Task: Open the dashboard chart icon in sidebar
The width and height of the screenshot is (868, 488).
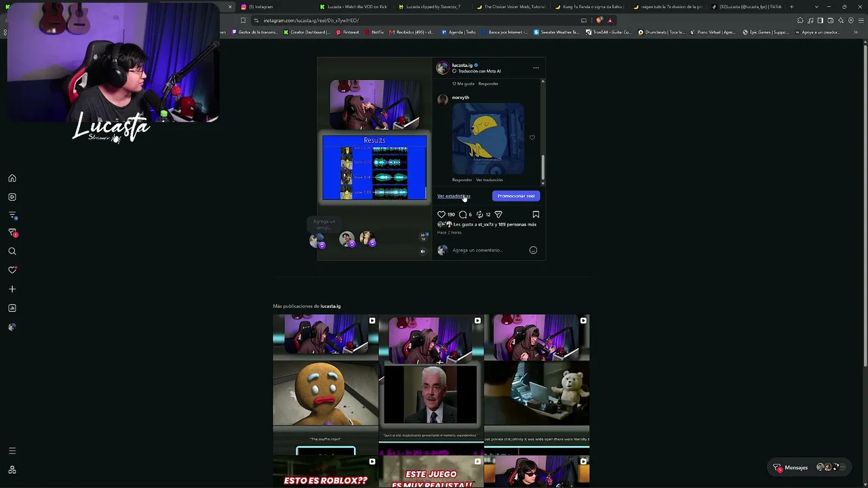Action: click(x=12, y=308)
